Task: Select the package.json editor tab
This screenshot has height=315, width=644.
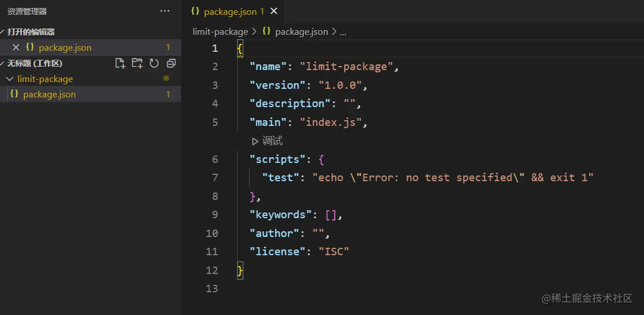Action: [x=233, y=11]
